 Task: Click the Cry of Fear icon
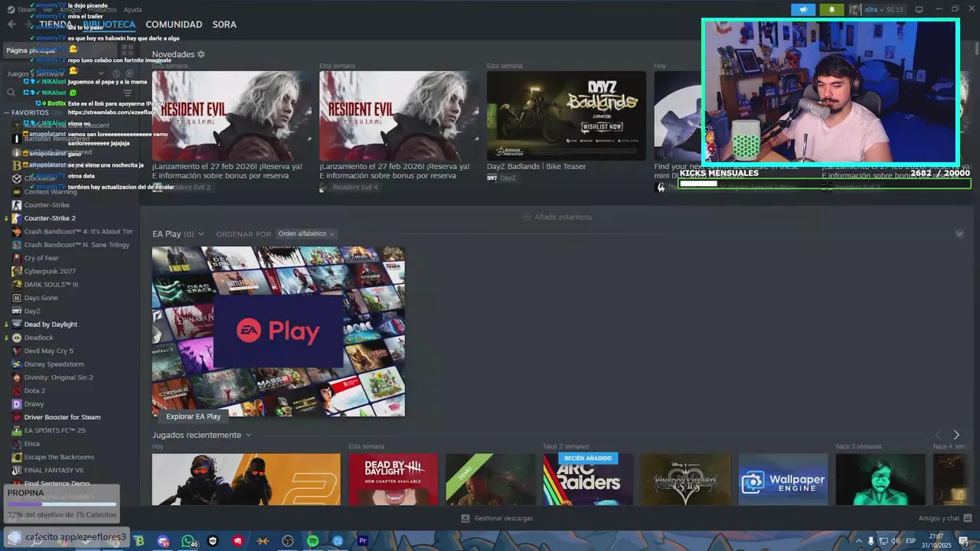point(17,258)
